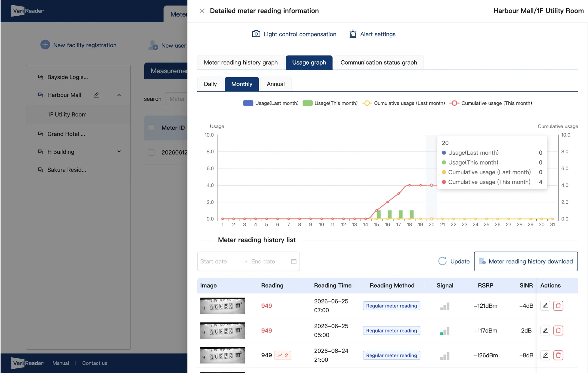
Task: Toggle Cumulative usage (This month) legend
Action: tap(491, 103)
